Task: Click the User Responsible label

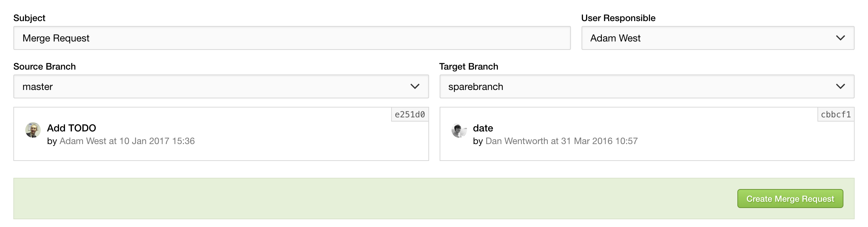Action: tap(618, 18)
